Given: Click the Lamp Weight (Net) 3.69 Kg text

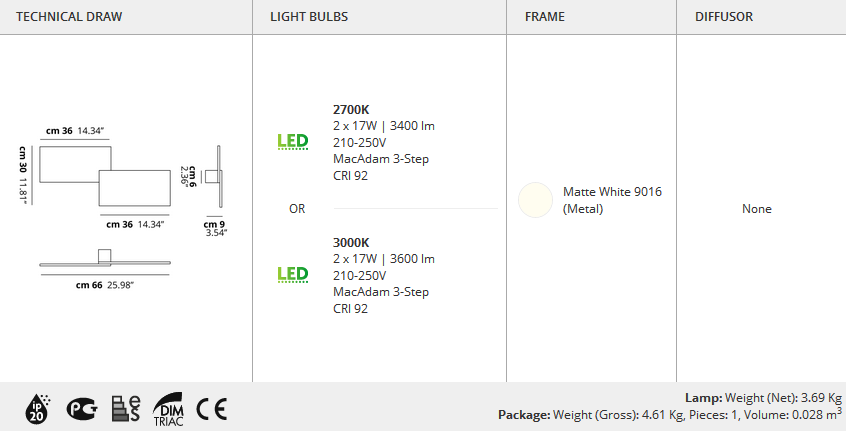Looking at the screenshot, I should pyautogui.click(x=763, y=398).
